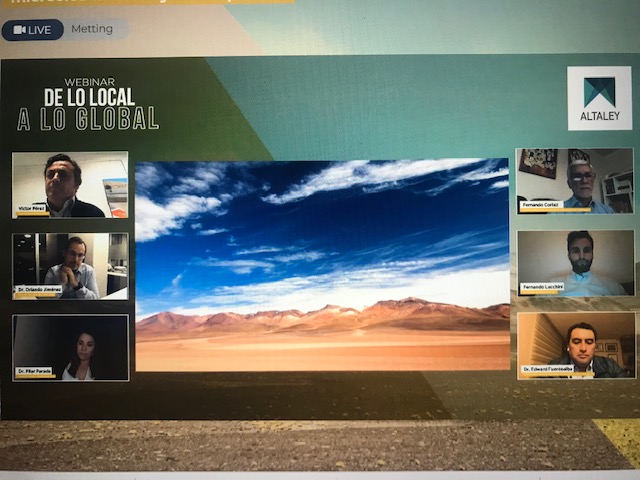Click the Dr. Pilar Parada name label
Image resolution: width=640 pixels, height=480 pixels.
point(35,371)
